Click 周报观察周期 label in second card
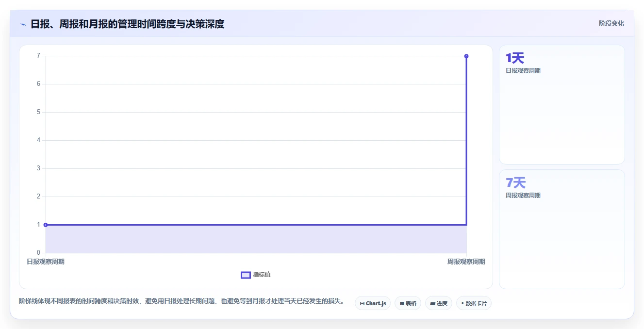644x329 pixels. pyautogui.click(x=523, y=196)
